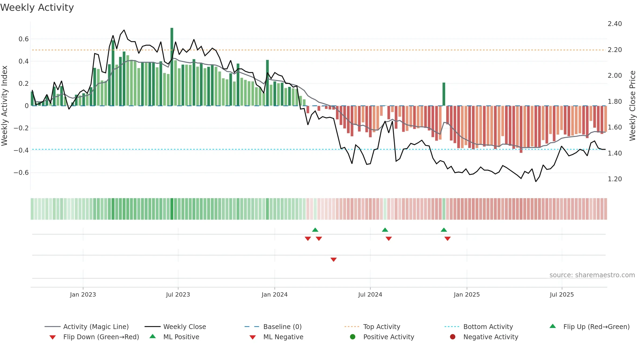644x362 pixels.
Task: Click the Weekly Activity chart title
Action: (x=37, y=8)
